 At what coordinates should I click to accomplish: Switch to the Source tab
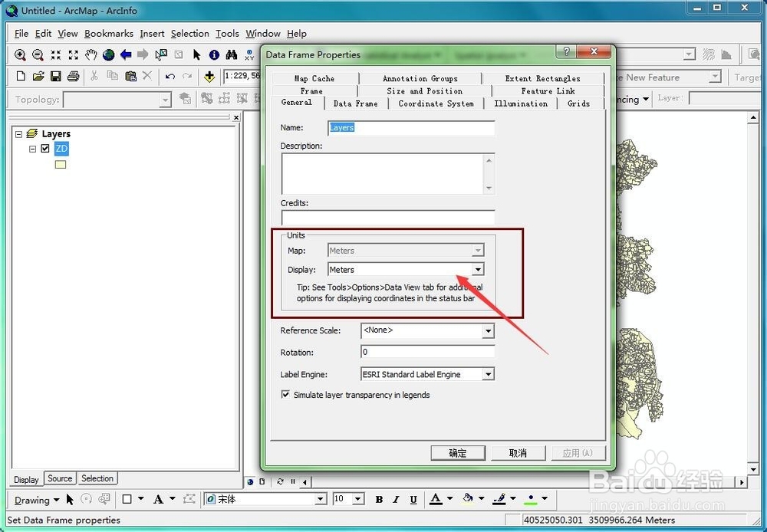tap(60, 478)
